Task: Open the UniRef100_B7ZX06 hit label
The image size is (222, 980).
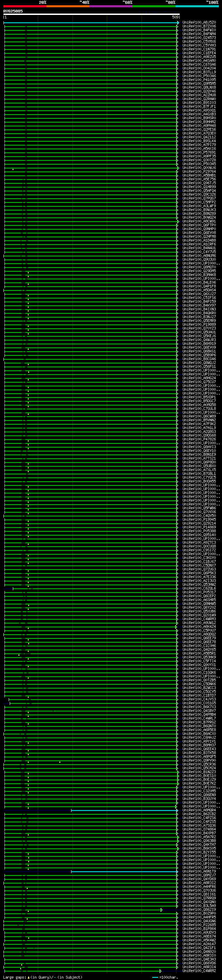Action: 199,26
